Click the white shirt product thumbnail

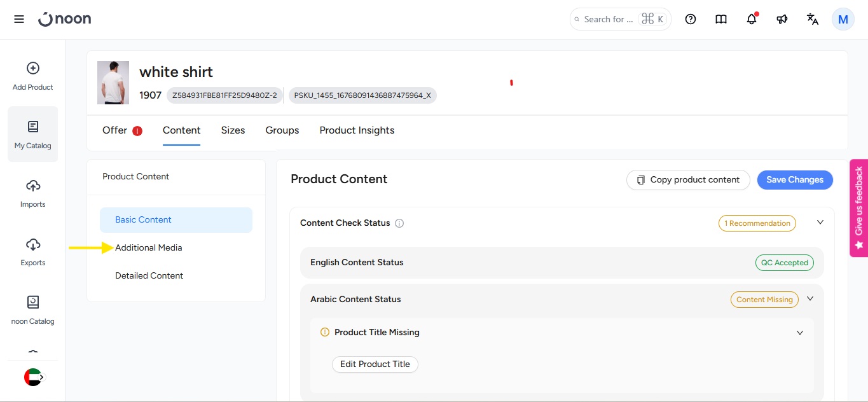113,83
